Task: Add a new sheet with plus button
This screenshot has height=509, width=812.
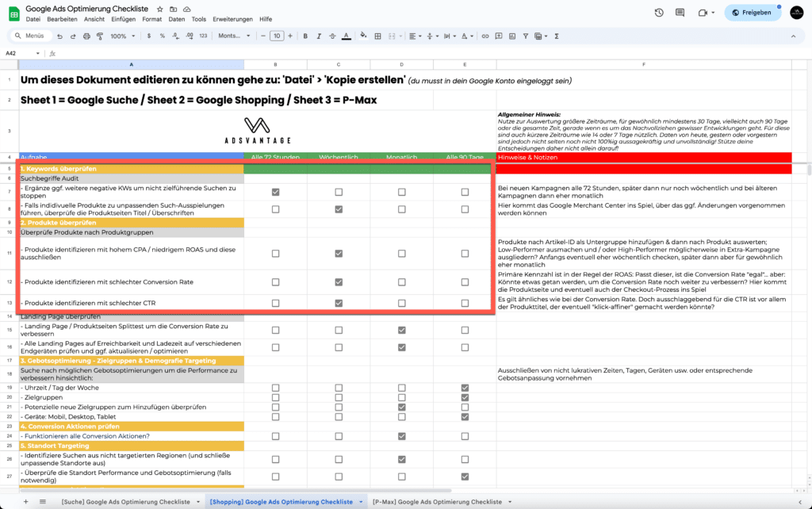Action: point(26,502)
